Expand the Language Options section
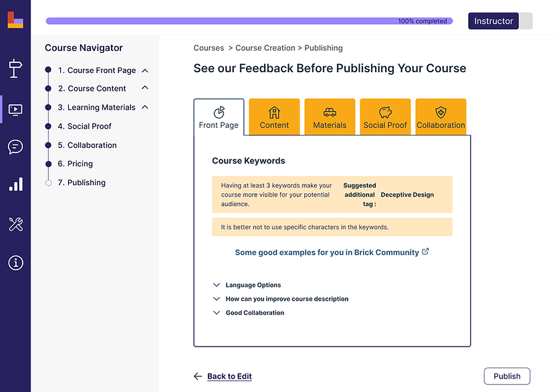 [x=247, y=285]
